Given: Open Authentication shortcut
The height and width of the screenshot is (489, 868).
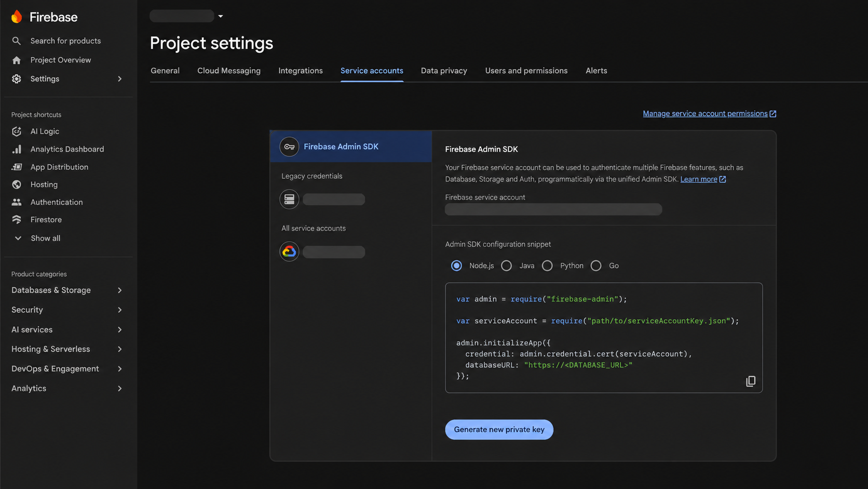Looking at the screenshot, I should (57, 202).
